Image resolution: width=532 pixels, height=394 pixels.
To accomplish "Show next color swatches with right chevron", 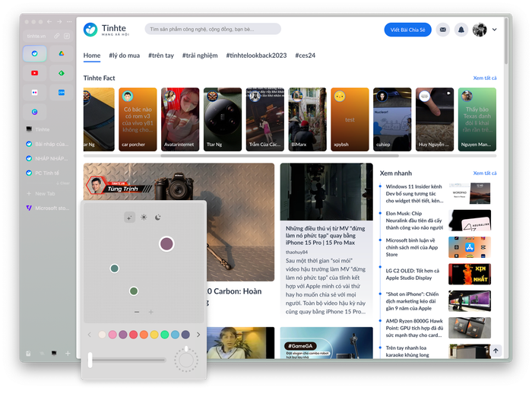I will pyautogui.click(x=198, y=335).
